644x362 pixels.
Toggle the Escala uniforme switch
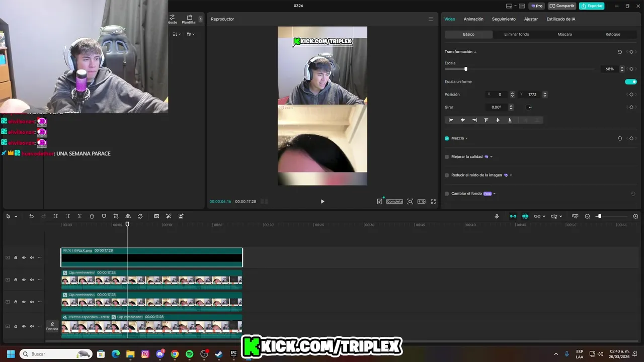tap(631, 81)
